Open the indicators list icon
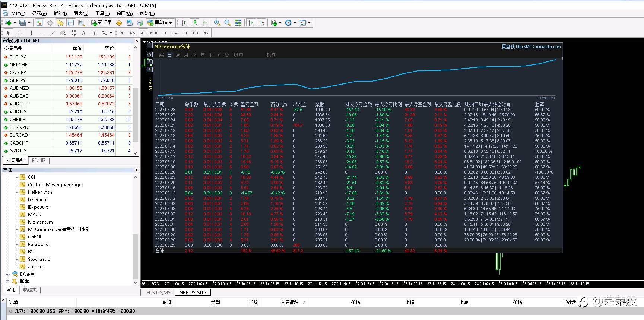644x320 pixels. pyautogui.click(x=274, y=23)
